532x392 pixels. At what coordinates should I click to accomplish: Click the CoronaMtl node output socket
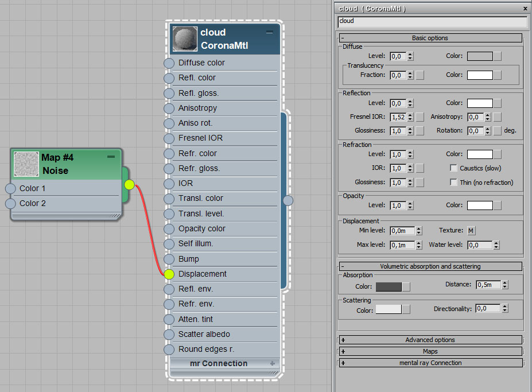point(288,200)
